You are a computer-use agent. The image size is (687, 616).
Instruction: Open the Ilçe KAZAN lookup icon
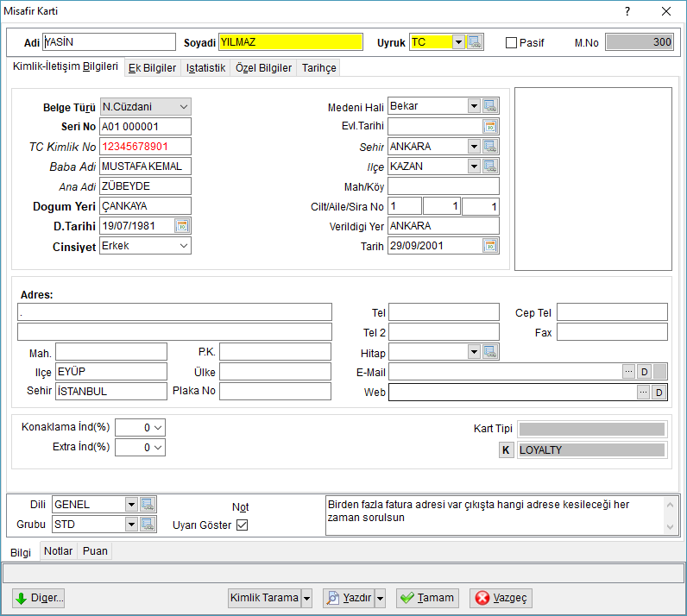tap(490, 167)
